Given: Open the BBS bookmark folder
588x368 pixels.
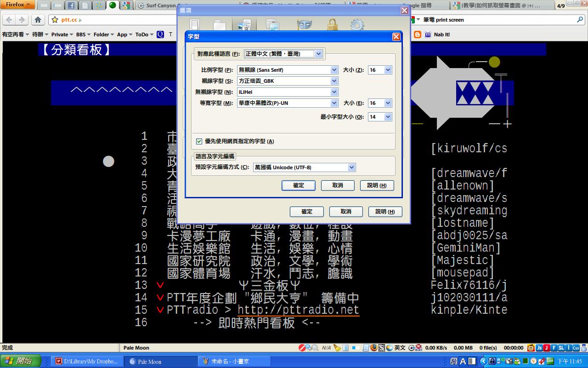Looking at the screenshot, I should [83, 34].
